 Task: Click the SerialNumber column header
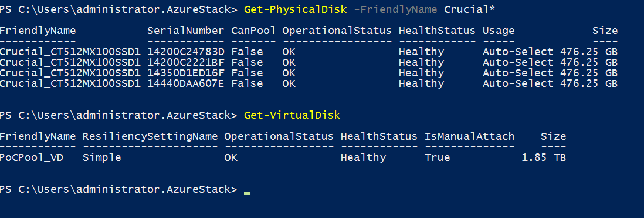point(186,31)
